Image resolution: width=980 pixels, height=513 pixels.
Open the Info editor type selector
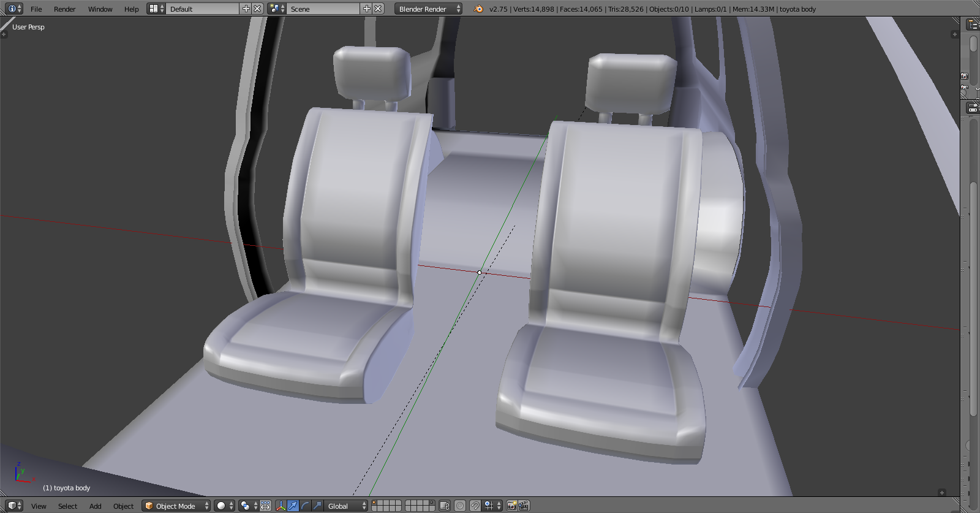pos(15,9)
